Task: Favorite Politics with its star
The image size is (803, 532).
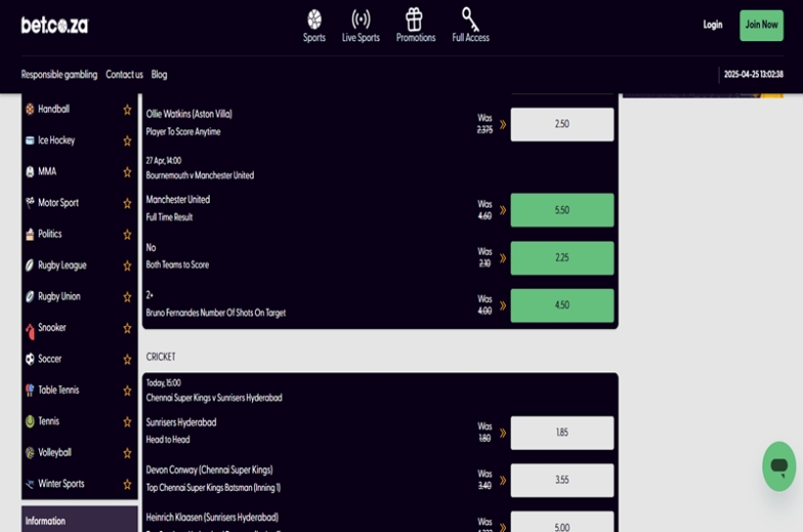Action: click(127, 234)
